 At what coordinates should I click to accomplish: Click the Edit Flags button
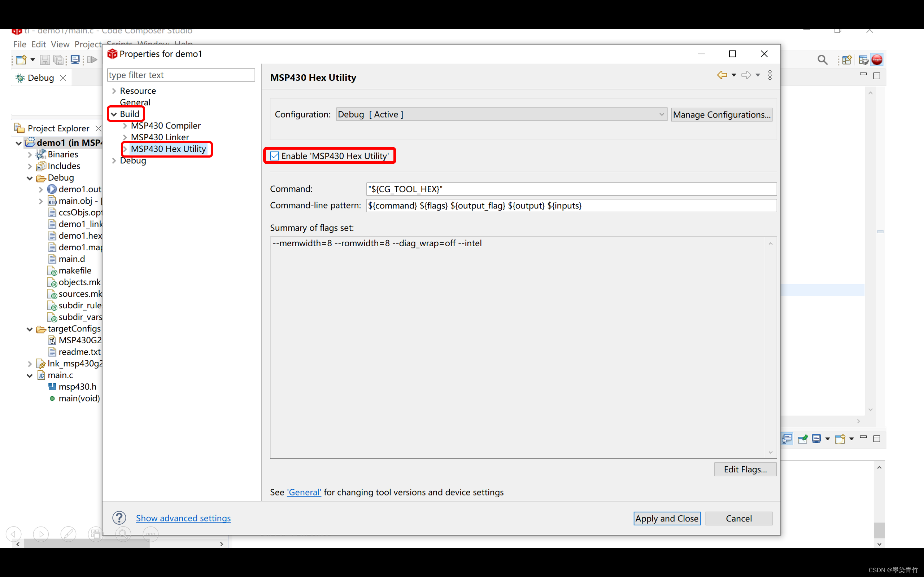click(745, 469)
